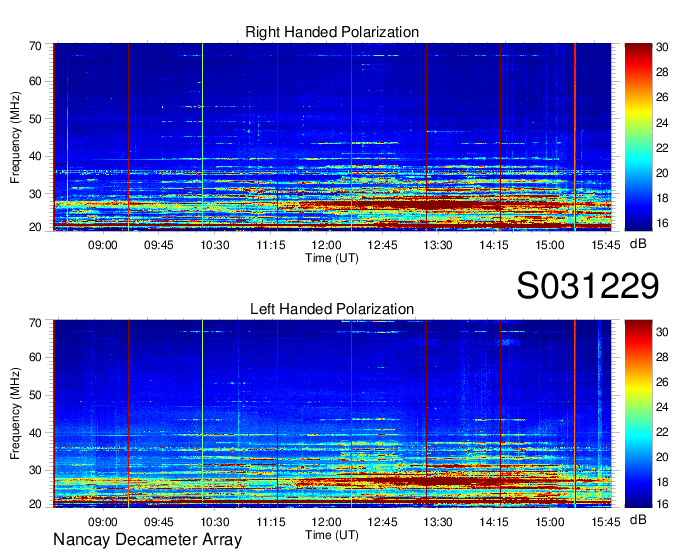Click 20 MHz tick on Left Handed plot
The width and height of the screenshot is (680, 552).
[x=35, y=504]
